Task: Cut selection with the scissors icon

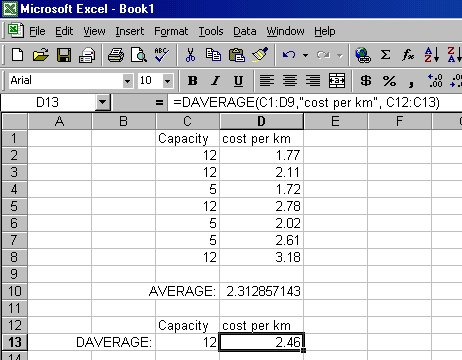Action: pyautogui.click(x=190, y=54)
